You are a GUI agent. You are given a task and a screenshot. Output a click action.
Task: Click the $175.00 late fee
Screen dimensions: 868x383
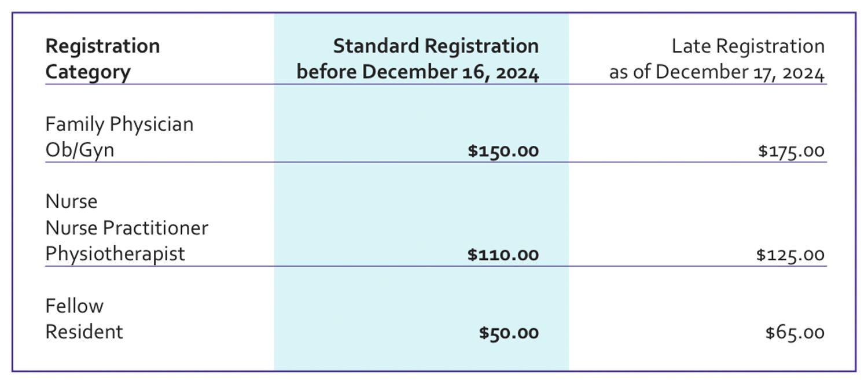click(791, 151)
